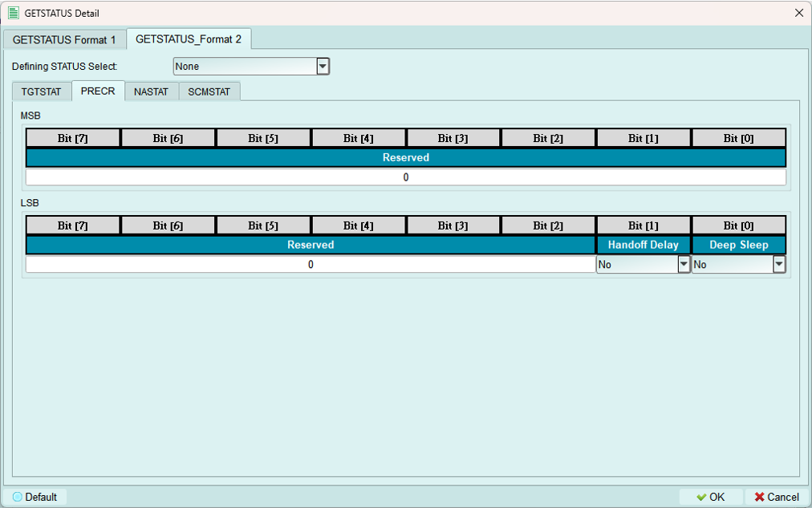812x508 pixels.
Task: Click the LSB section label
Action: pyautogui.click(x=30, y=203)
